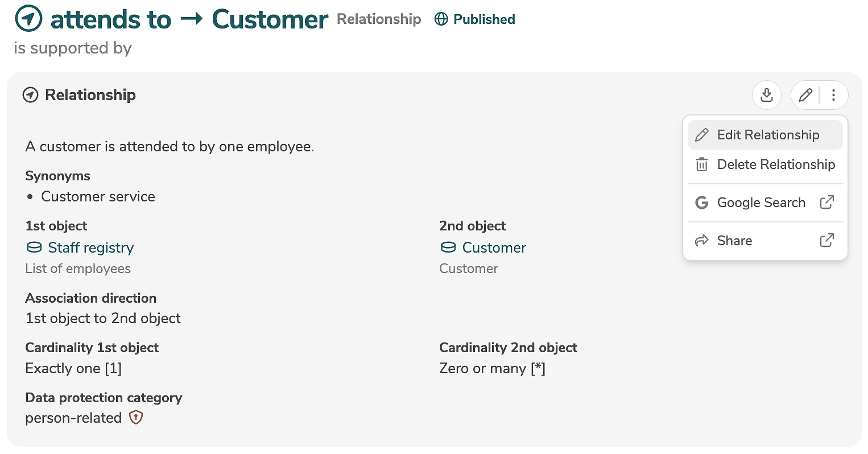
Task: Click the Relationship section header icon
Action: 30,95
